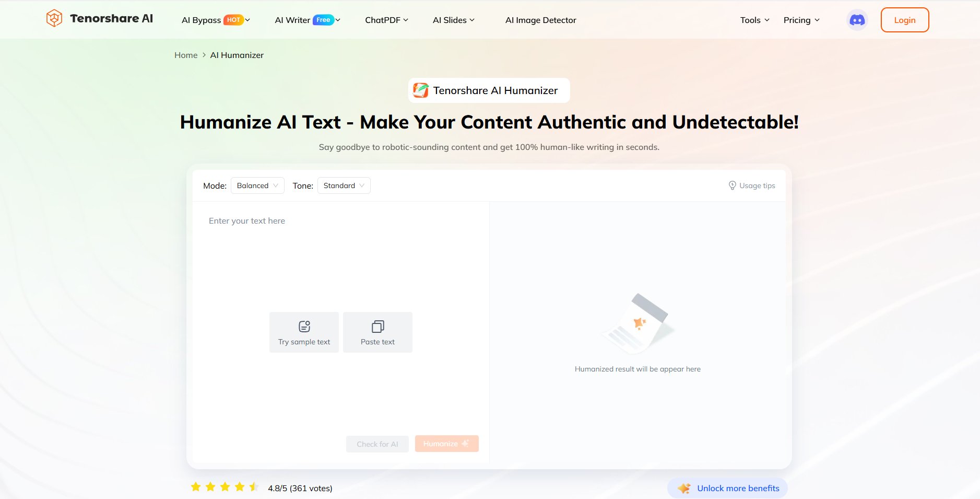Open the Discord community icon

click(x=857, y=20)
